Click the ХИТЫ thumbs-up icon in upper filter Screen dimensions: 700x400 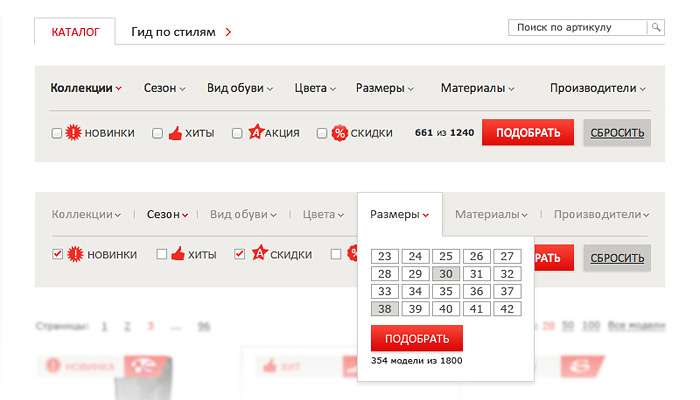pyautogui.click(x=175, y=133)
